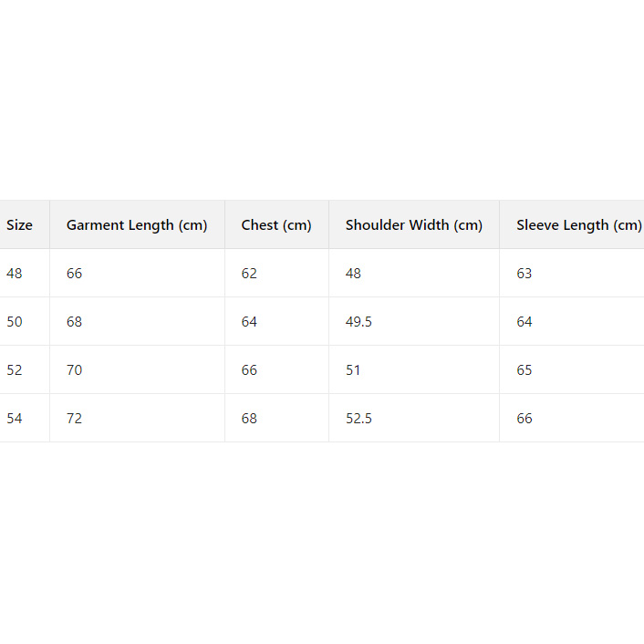
Task: Click size 52 row label
Action: point(15,370)
